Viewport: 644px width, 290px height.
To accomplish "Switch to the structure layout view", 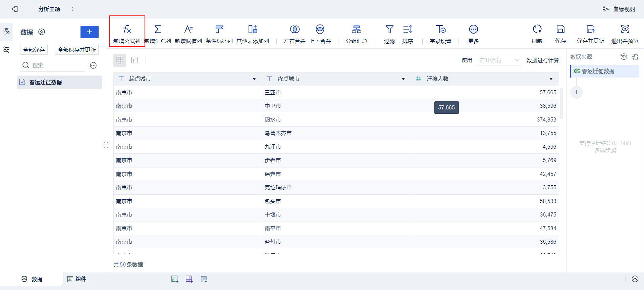I will coord(135,60).
